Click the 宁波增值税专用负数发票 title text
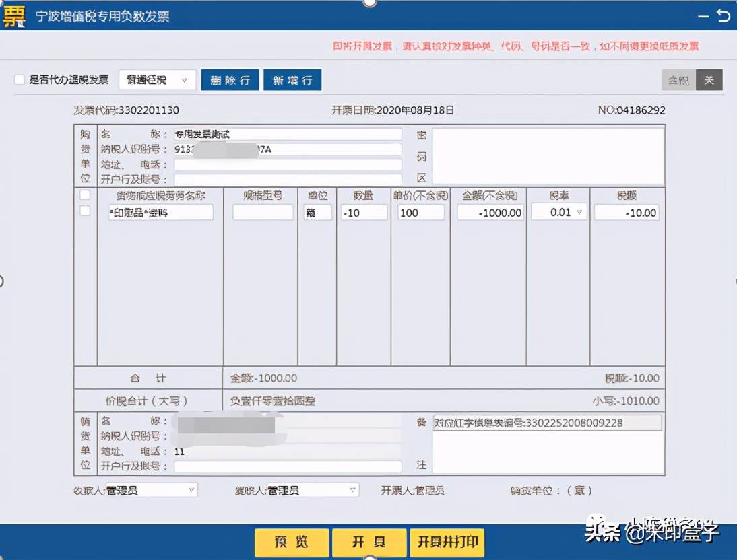This screenshot has height=560, width=737. tap(102, 16)
